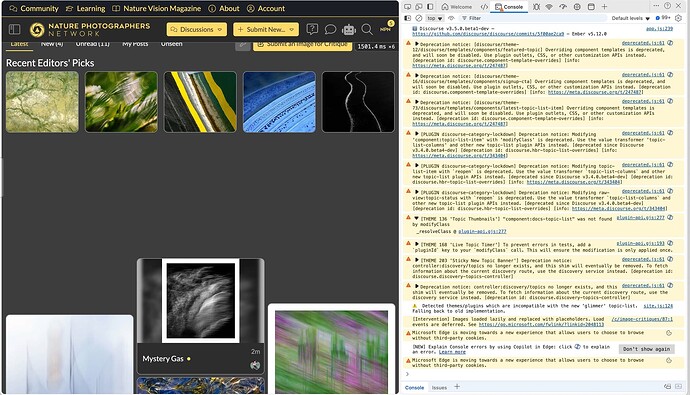The image size is (690, 395).
Task: Open the About menu
Action: coord(224,8)
